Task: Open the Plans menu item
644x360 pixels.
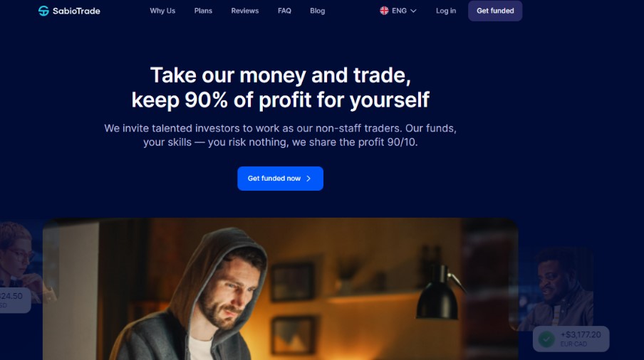Action: click(x=203, y=11)
